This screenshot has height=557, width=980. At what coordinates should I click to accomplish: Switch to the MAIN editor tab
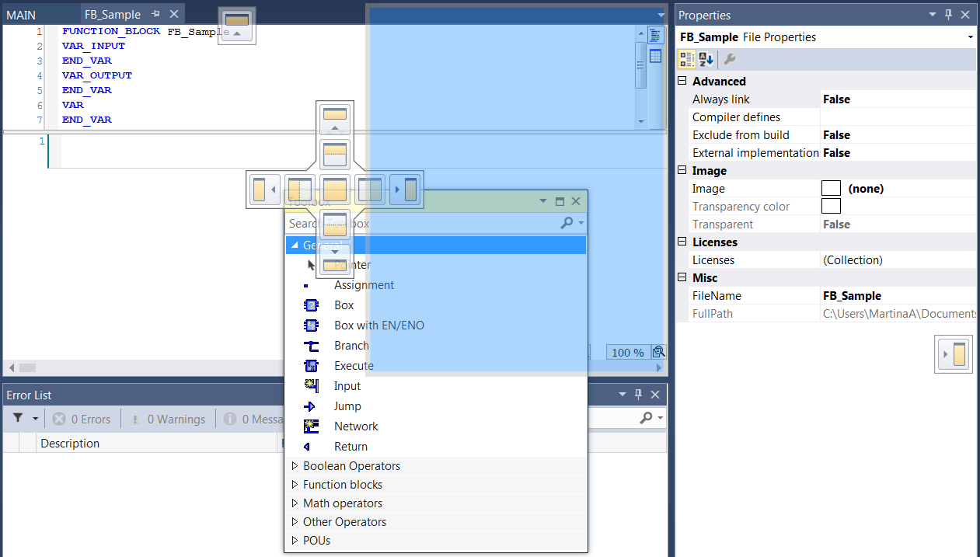coord(21,15)
